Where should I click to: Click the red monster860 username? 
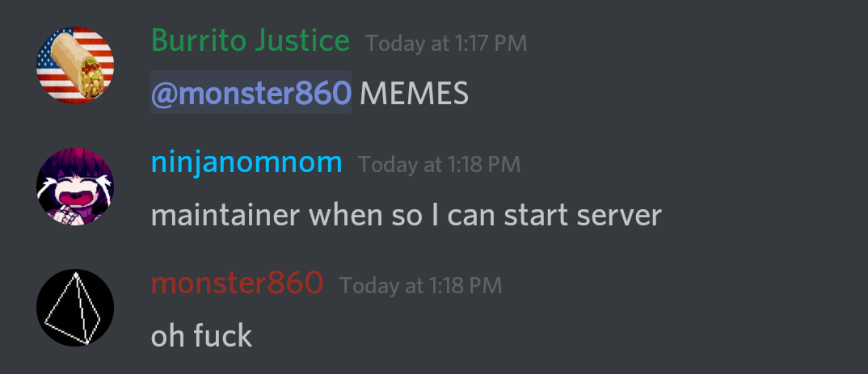(237, 284)
